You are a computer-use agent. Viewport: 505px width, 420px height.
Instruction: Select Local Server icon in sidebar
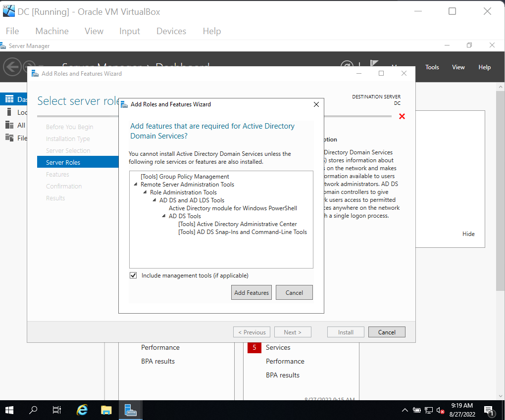[x=9, y=112]
